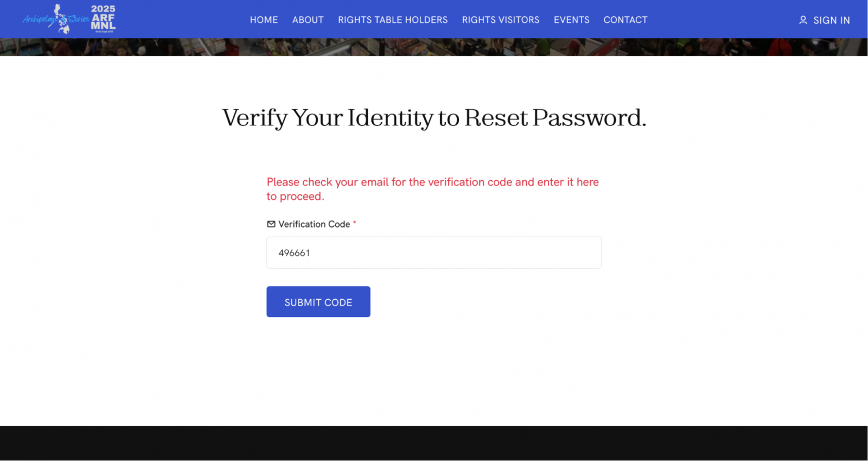Select the verification code input field
The width and height of the screenshot is (868, 461).
[x=434, y=252]
